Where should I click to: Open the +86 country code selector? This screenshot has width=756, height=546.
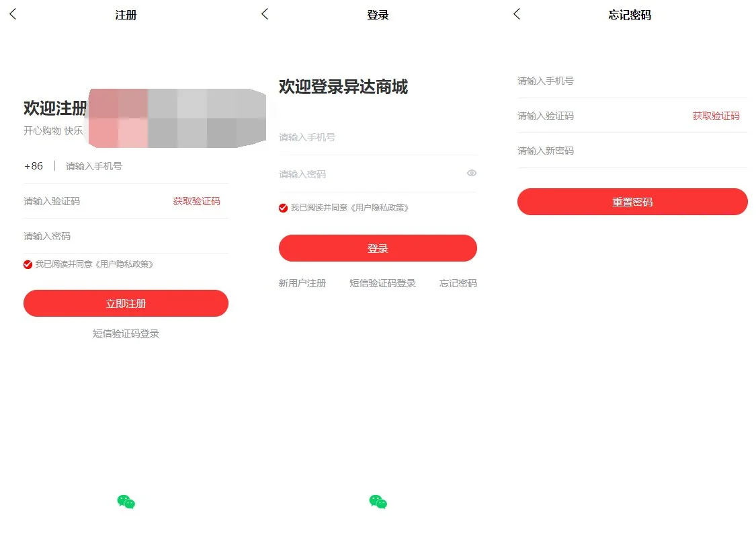(34, 166)
